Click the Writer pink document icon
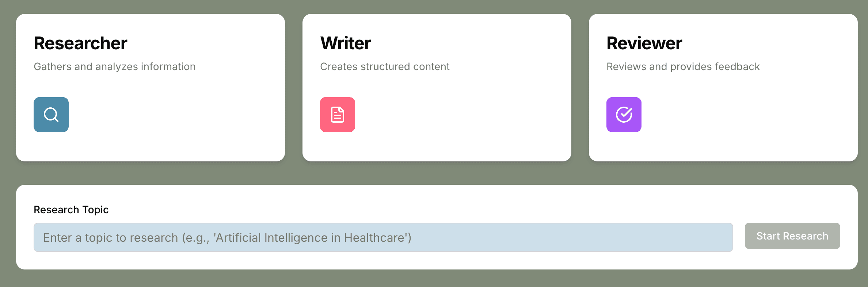The width and height of the screenshot is (868, 287). (337, 115)
